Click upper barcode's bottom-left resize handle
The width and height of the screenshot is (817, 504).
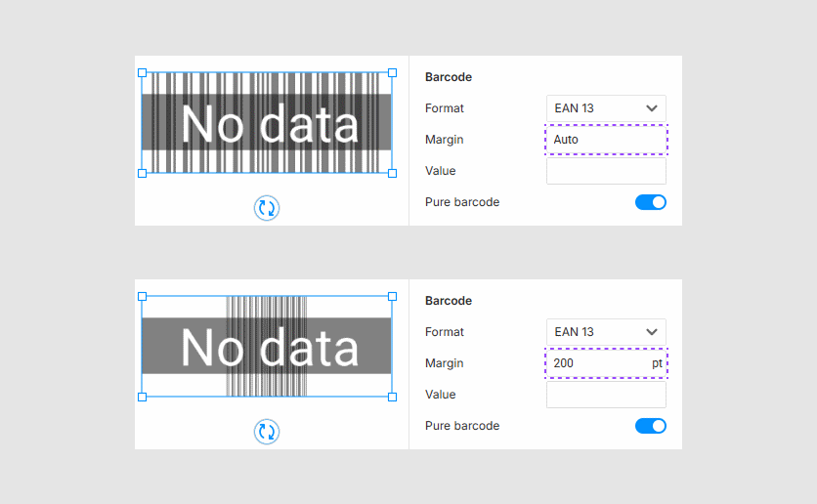point(142,173)
